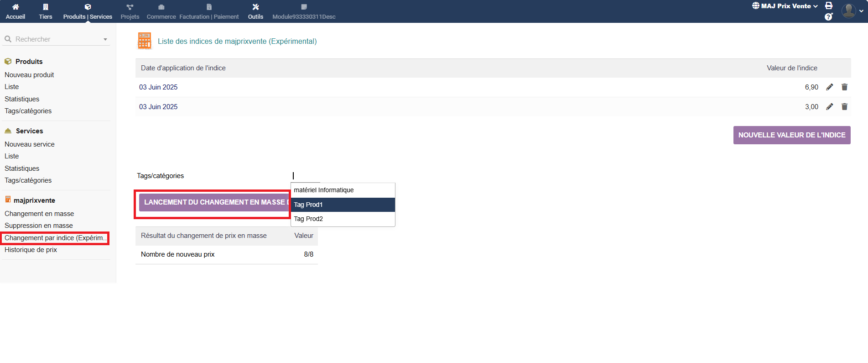Delete the 3,00 index row
The image size is (868, 363).
844,107
